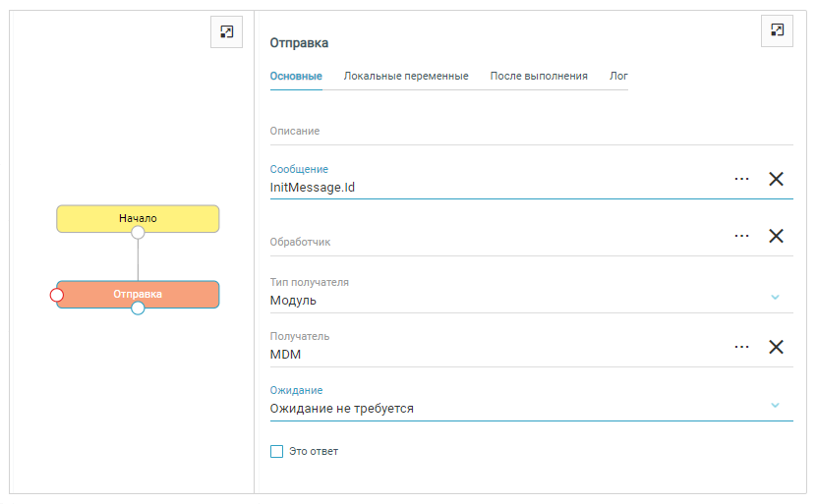Expand the Отправка properties panel

point(777,30)
